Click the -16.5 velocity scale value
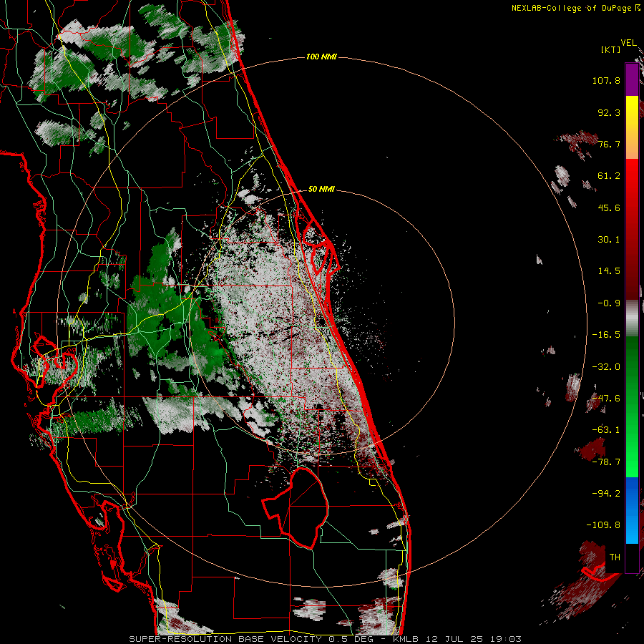 coord(606,335)
